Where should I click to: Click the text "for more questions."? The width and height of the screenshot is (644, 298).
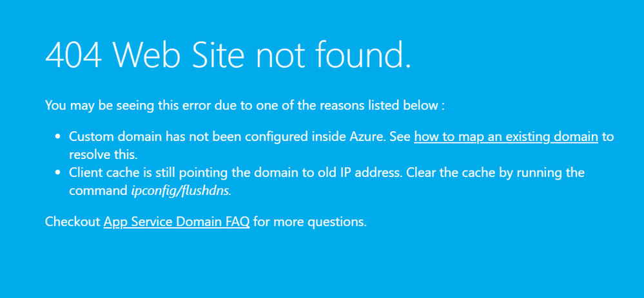[310, 222]
